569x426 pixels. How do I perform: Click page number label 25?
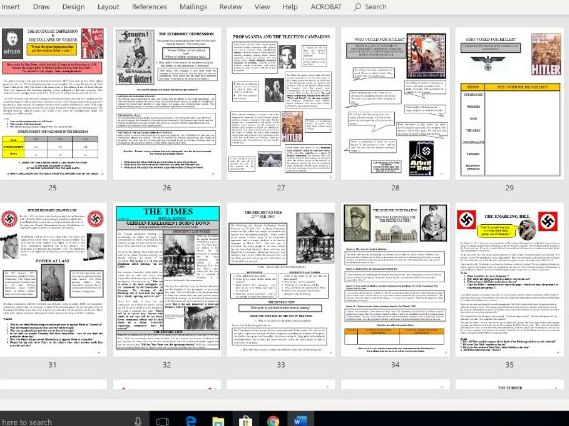tap(53, 188)
